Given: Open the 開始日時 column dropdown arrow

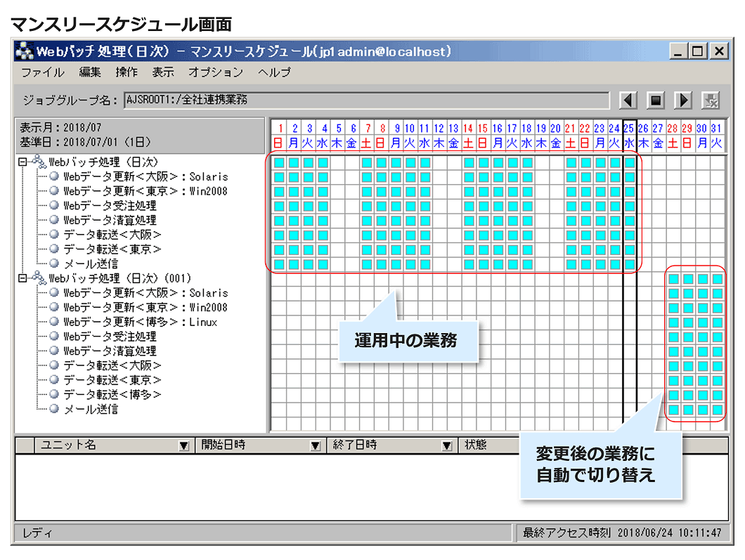Looking at the screenshot, I should click(x=316, y=445).
